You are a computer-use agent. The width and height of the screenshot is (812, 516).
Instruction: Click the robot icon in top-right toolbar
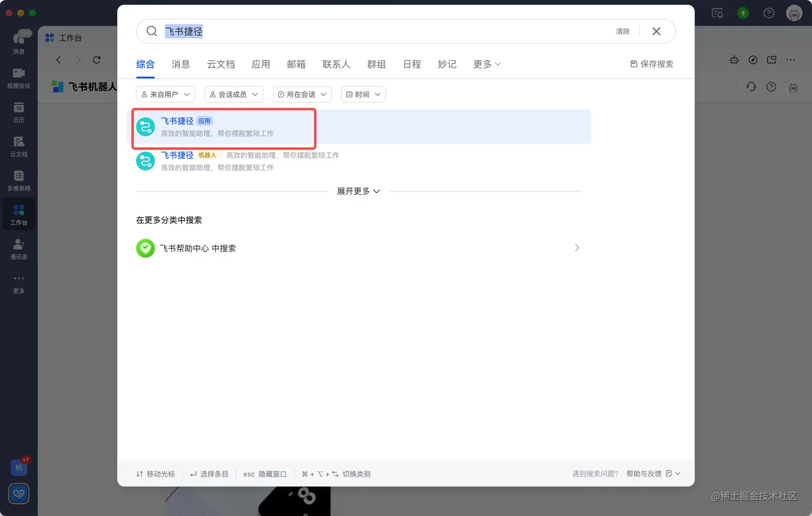click(x=734, y=60)
